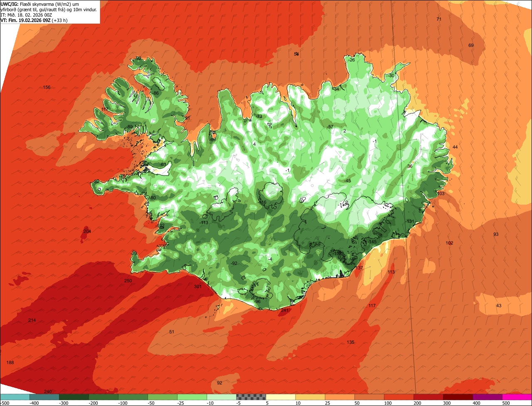The height and width of the screenshot is (406, 532).
Task: Click the pale yellow legend swatch between 5 and 10
Action: pos(281,397)
